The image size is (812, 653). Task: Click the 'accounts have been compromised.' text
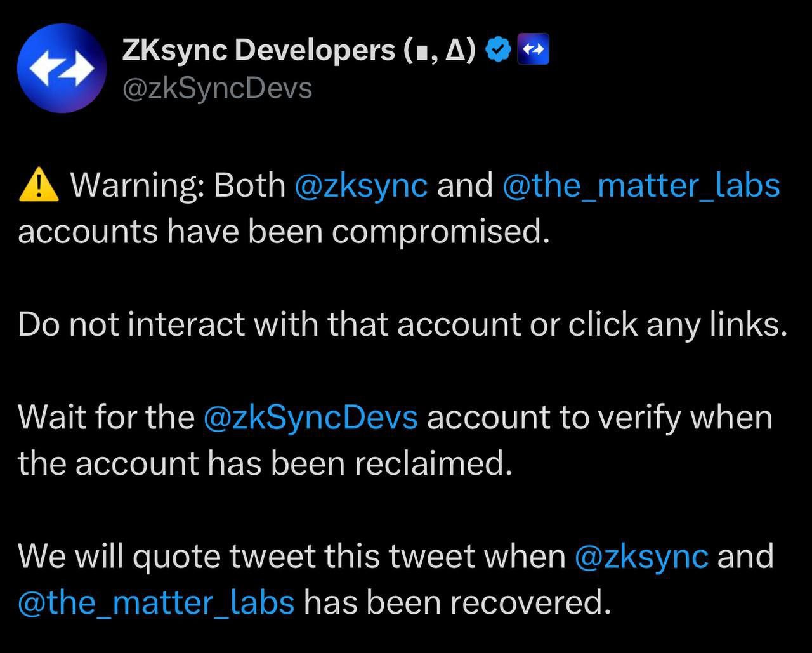coord(283,232)
